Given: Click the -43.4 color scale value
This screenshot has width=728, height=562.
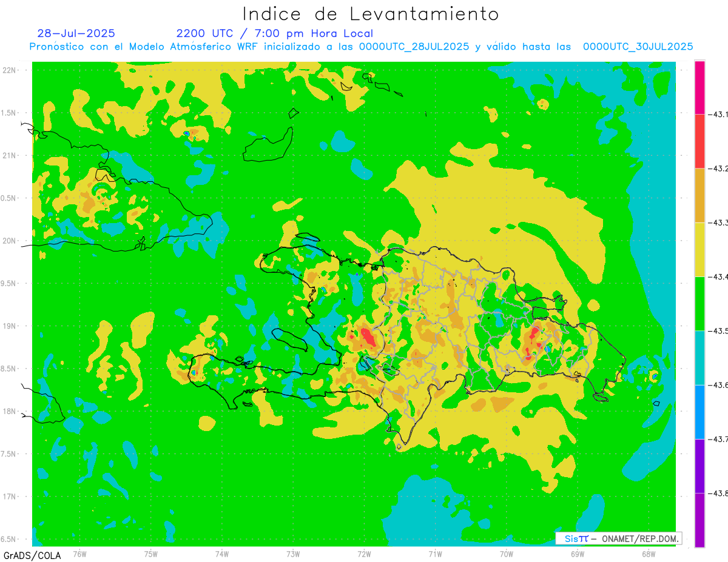Looking at the screenshot, I should (720, 276).
